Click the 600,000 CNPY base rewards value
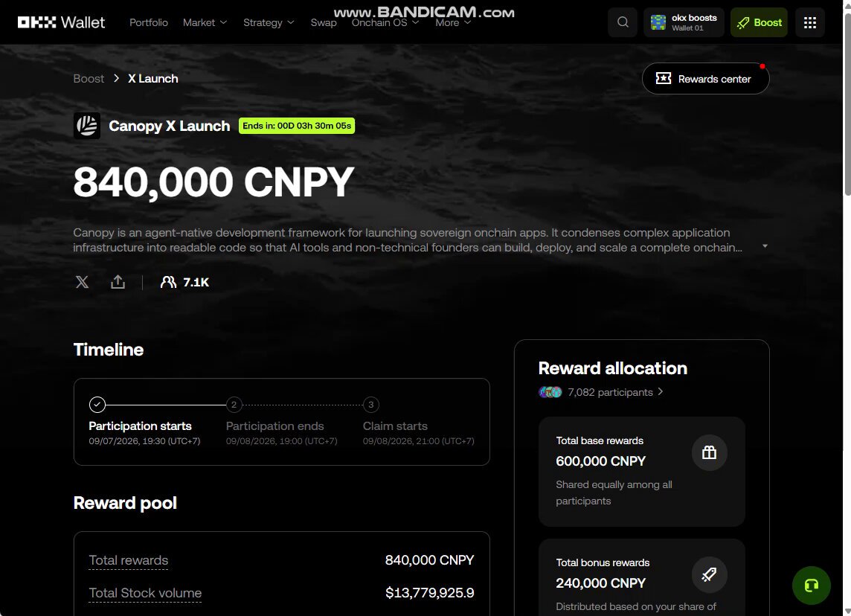The width and height of the screenshot is (851, 616). point(601,461)
